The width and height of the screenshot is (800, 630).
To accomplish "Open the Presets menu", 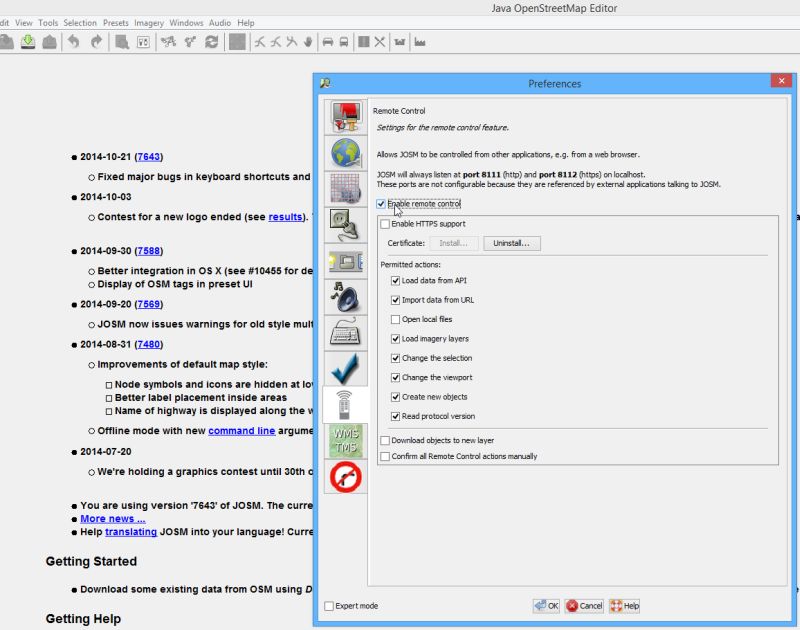I will pyautogui.click(x=116, y=23).
